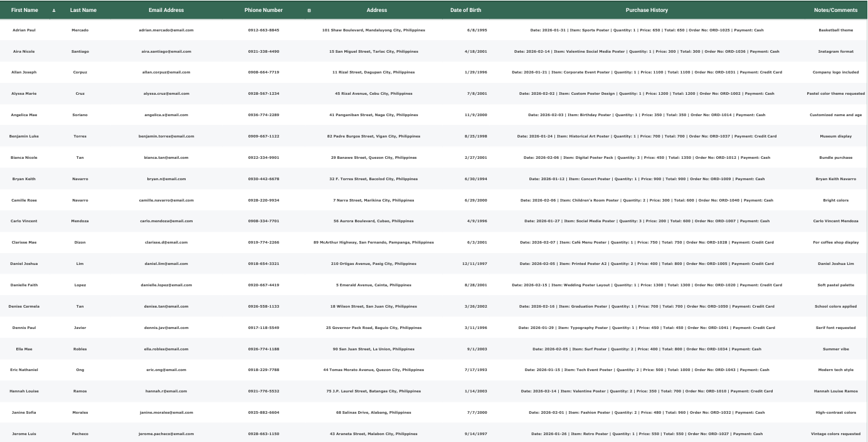The height and width of the screenshot is (442, 868).
Task: Select phone number 0912-663-8845
Action: tap(263, 30)
